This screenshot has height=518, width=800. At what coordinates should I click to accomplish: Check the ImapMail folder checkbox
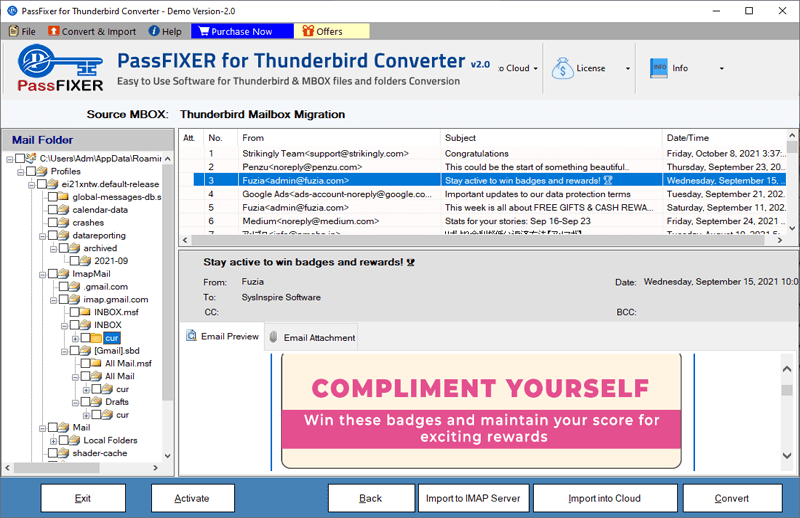(53, 274)
